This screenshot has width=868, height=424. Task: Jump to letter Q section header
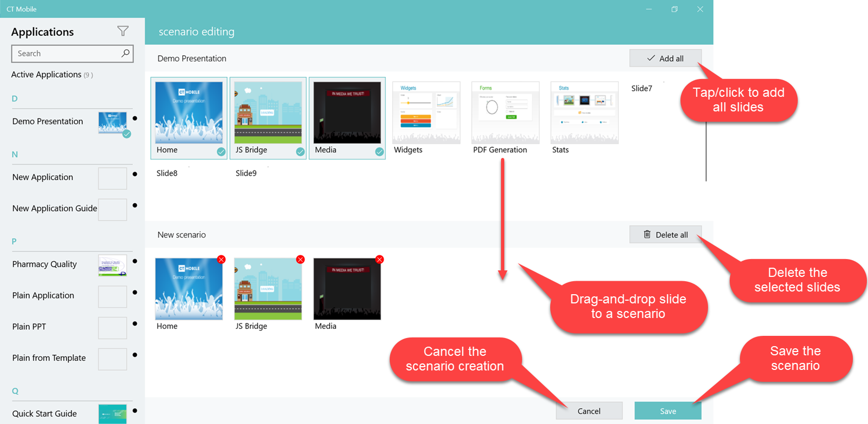coord(15,391)
